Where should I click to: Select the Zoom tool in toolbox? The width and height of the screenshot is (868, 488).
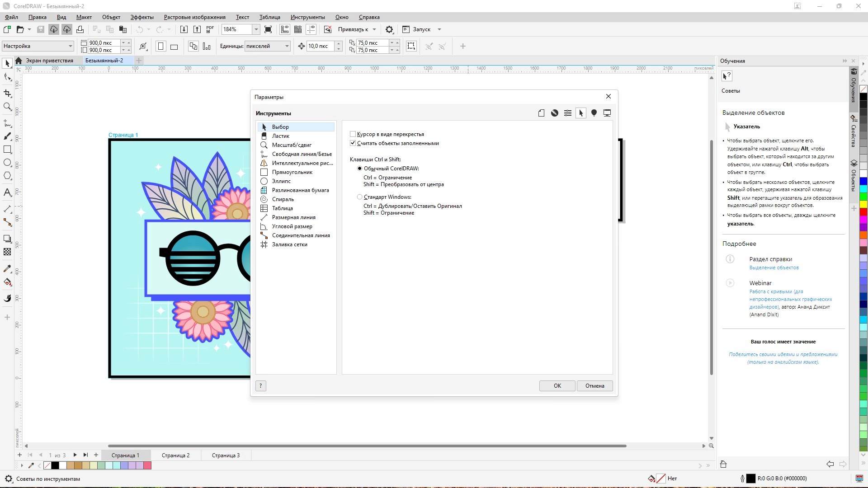pos(7,107)
